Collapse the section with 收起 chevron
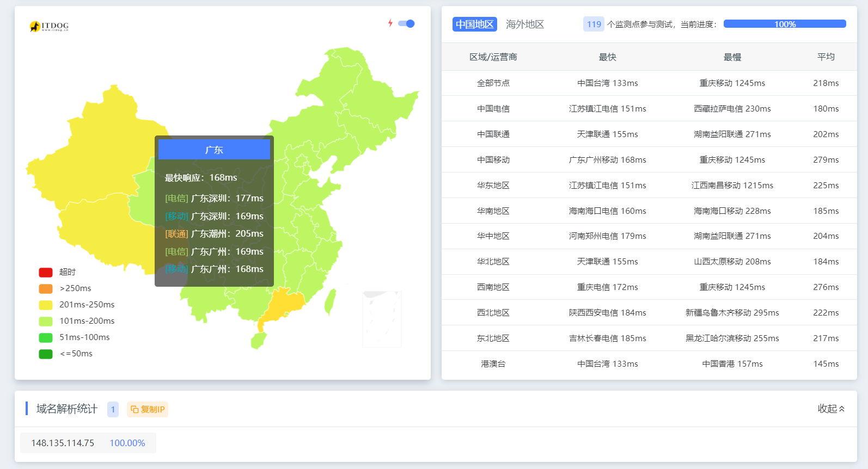 click(x=831, y=409)
